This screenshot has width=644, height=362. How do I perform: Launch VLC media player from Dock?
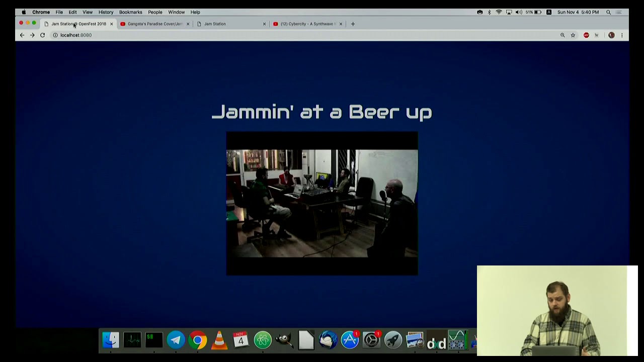(x=219, y=340)
